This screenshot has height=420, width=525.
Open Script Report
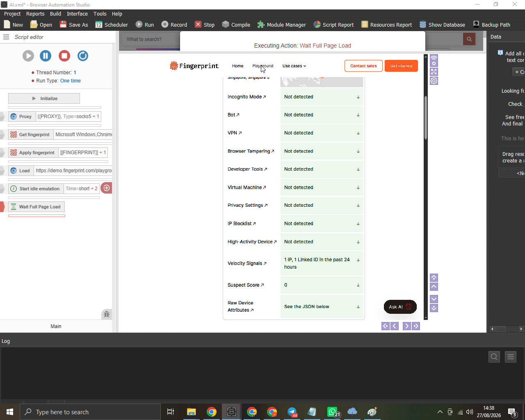point(333,25)
